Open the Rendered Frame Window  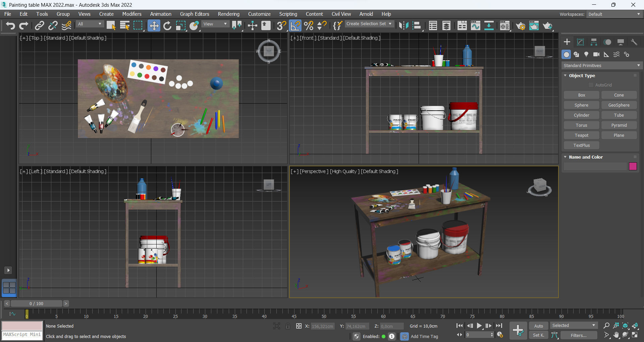534,25
